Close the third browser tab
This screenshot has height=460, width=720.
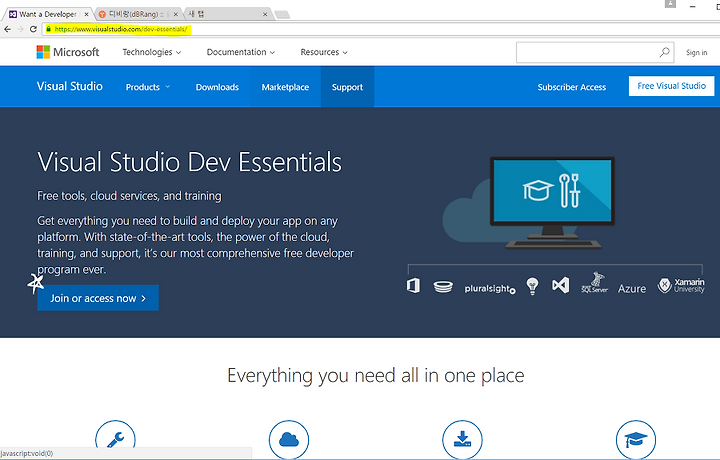click(x=265, y=14)
